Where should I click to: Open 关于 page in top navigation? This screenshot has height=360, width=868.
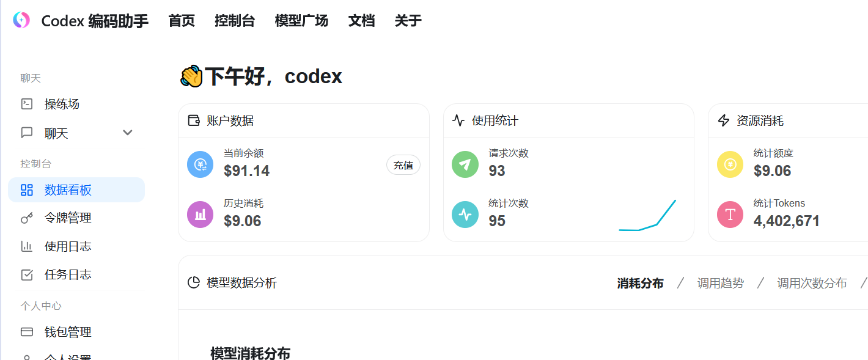[x=408, y=21]
